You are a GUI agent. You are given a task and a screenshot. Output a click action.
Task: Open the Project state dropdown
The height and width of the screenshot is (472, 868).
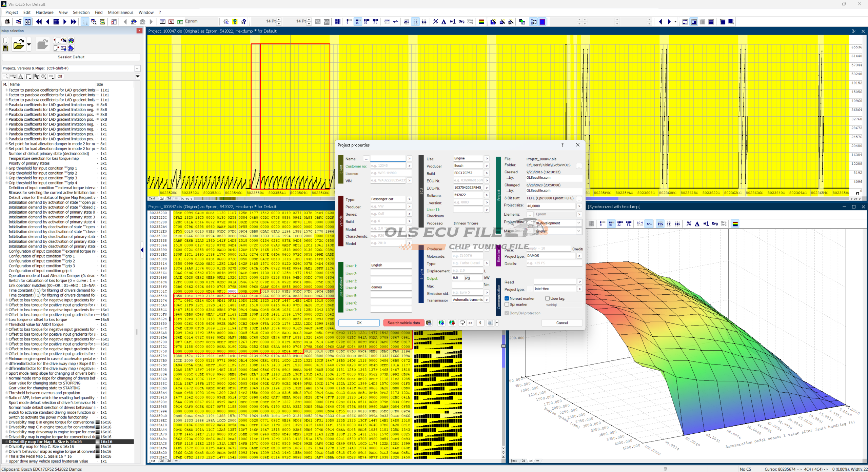579,223
